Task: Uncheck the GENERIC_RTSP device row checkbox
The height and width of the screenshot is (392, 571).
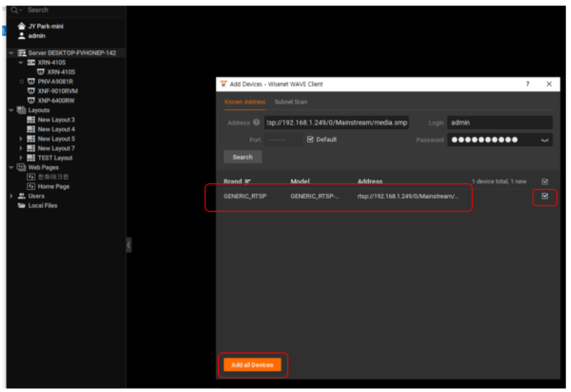Action: [x=545, y=197]
